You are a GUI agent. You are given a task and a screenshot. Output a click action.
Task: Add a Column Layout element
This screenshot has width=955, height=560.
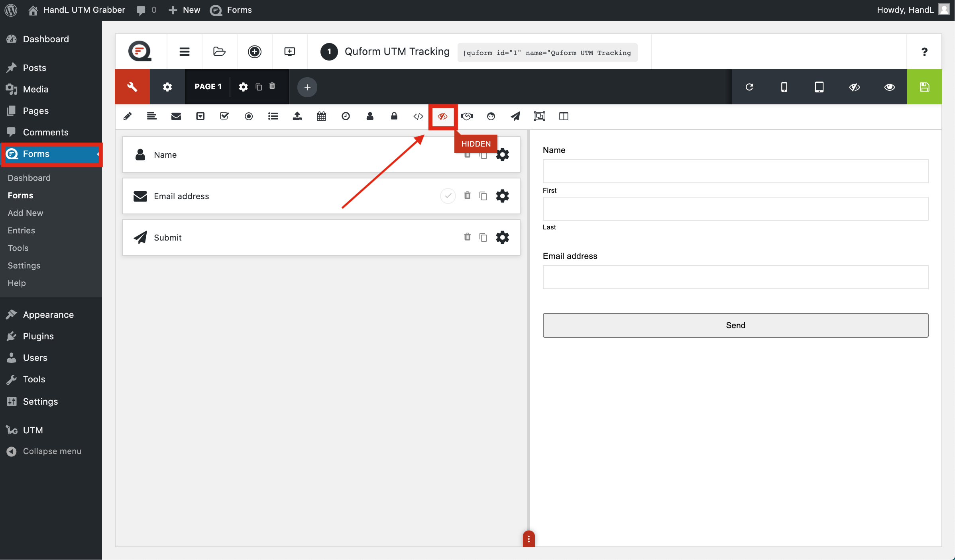coord(564,116)
